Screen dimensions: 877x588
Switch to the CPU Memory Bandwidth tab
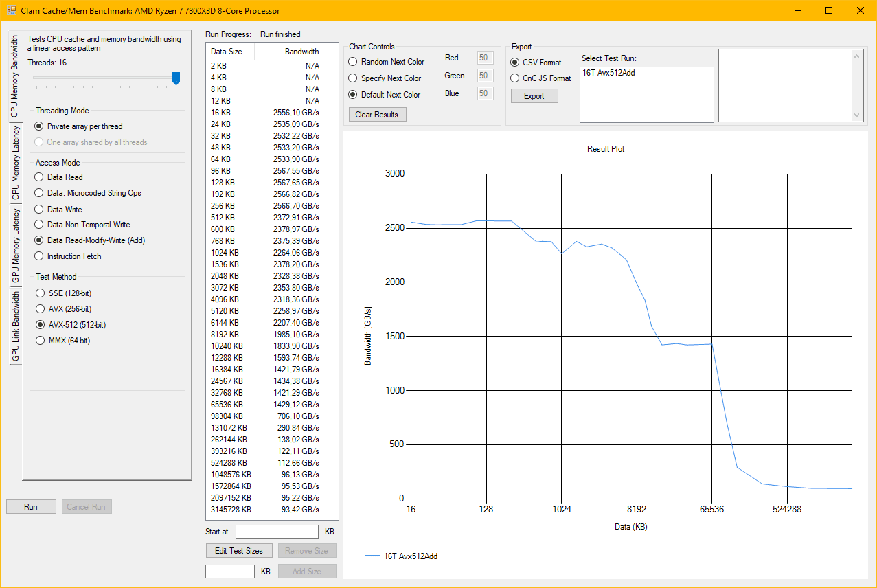tap(14, 78)
